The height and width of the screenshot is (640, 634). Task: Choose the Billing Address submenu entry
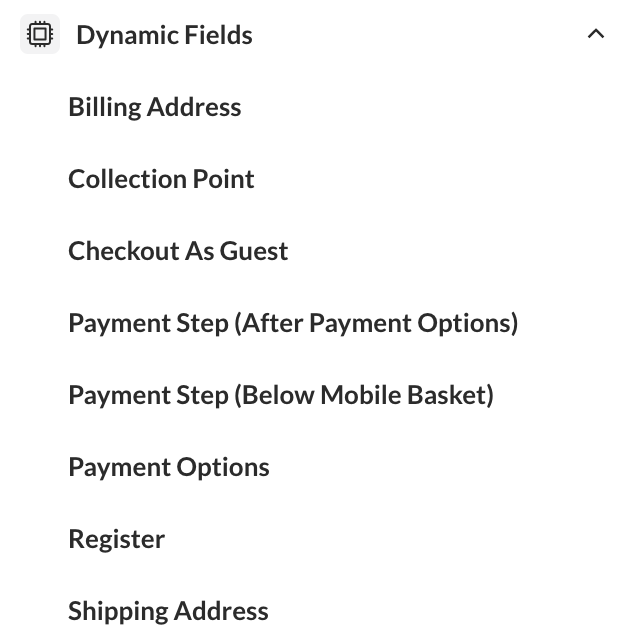click(x=155, y=107)
